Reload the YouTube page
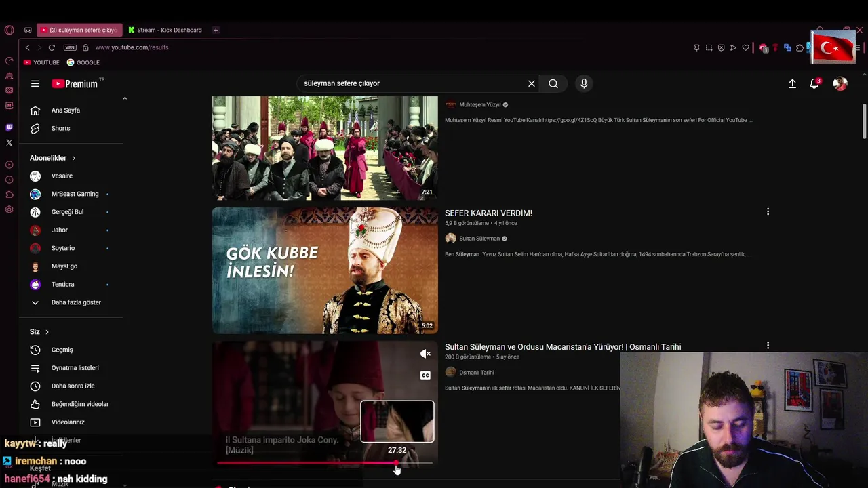868x488 pixels. coord(52,47)
